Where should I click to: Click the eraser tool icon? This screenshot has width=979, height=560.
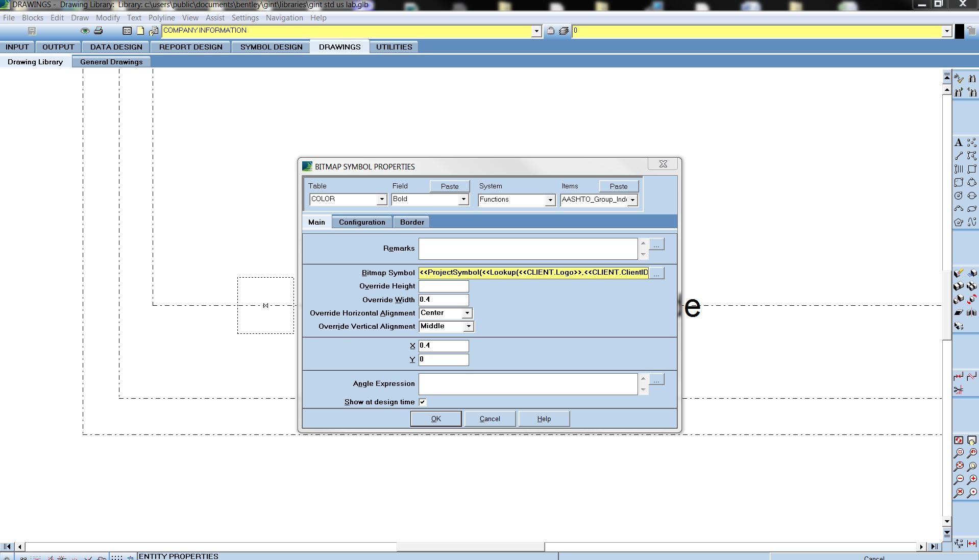[x=959, y=273]
